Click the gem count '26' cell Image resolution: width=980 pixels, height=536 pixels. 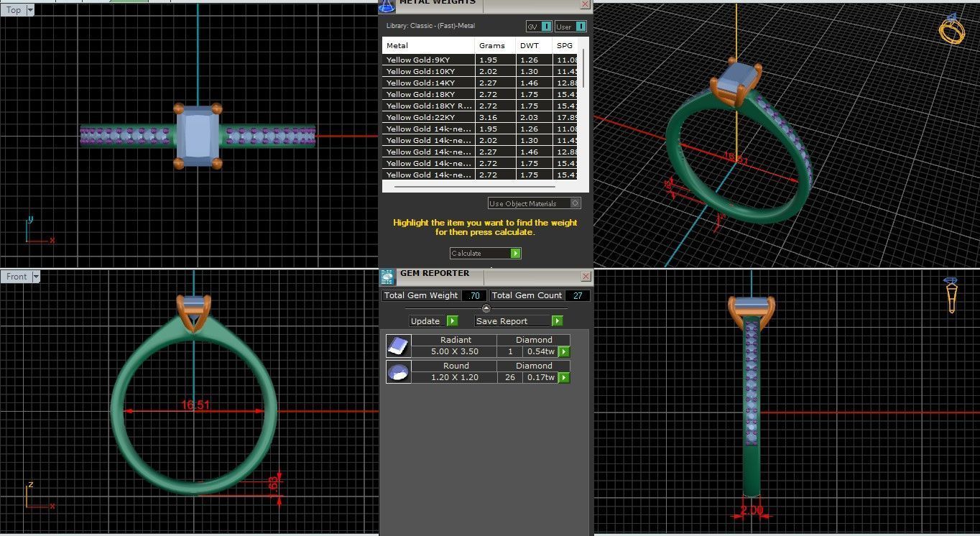[x=509, y=377]
